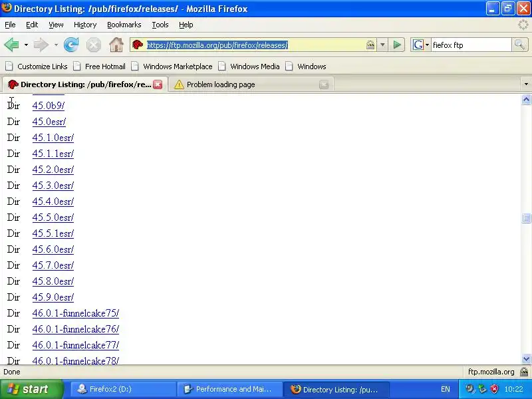Click the scrollbar up arrow
Screen dimensions: 532x399
(x=526, y=99)
